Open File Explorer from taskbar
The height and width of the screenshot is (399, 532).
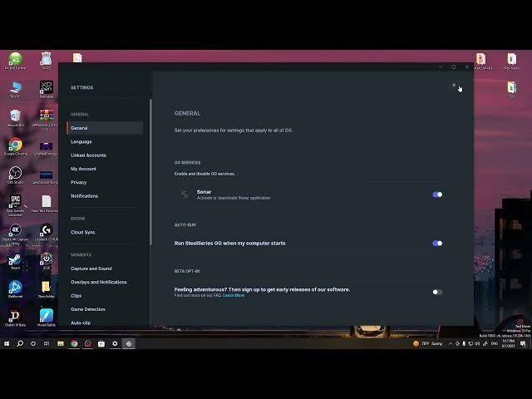61,343
